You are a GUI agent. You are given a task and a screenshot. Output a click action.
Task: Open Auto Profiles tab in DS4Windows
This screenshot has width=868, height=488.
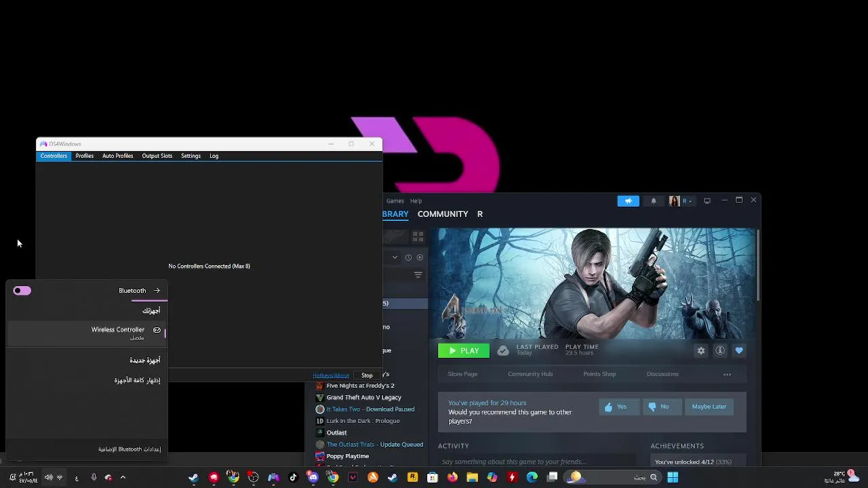click(x=117, y=156)
